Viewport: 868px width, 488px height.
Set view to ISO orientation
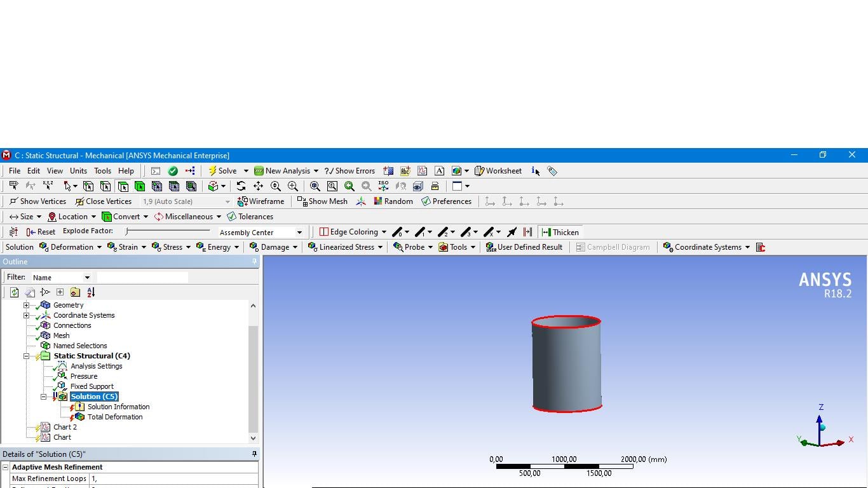tap(383, 186)
